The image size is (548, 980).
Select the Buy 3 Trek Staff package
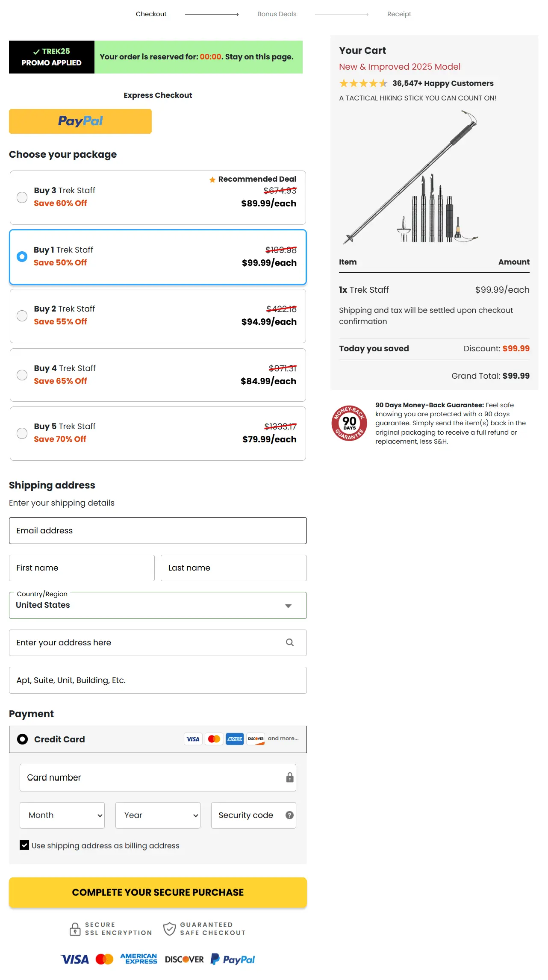click(22, 197)
